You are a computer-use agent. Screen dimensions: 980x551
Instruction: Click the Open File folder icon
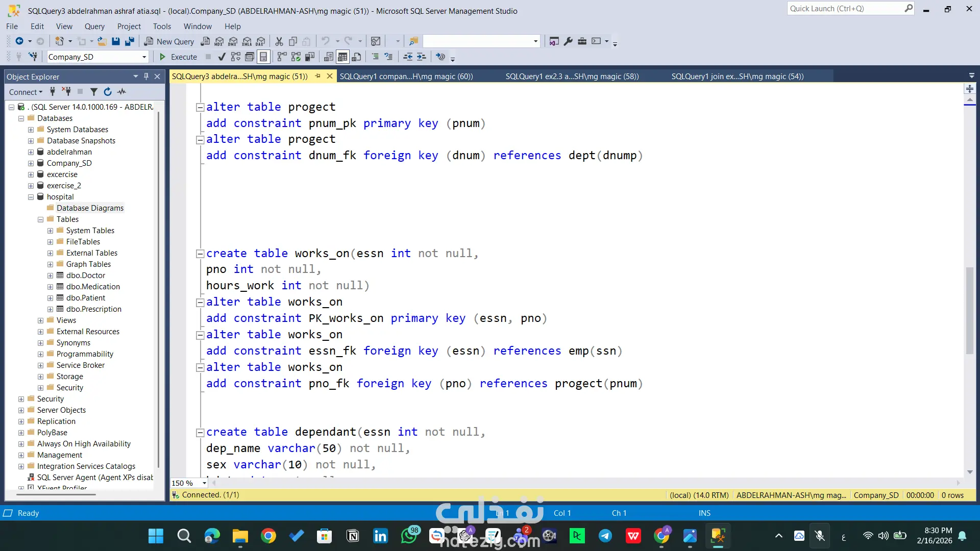[102, 41]
